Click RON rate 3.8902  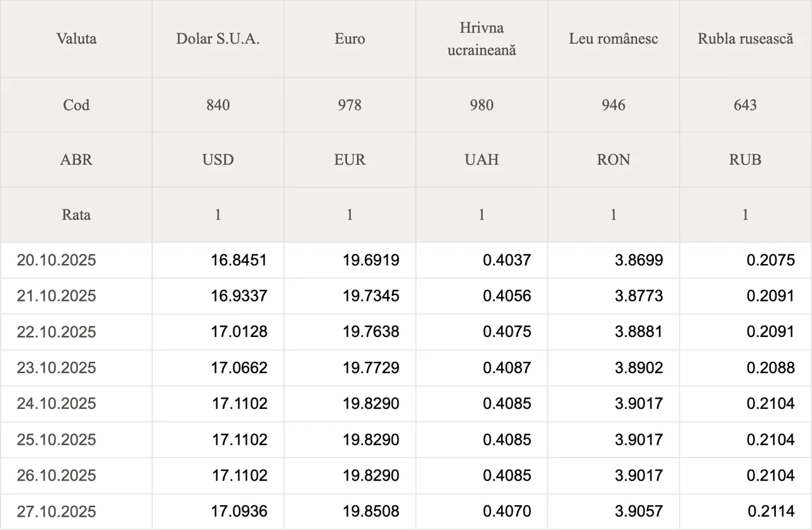(x=639, y=368)
